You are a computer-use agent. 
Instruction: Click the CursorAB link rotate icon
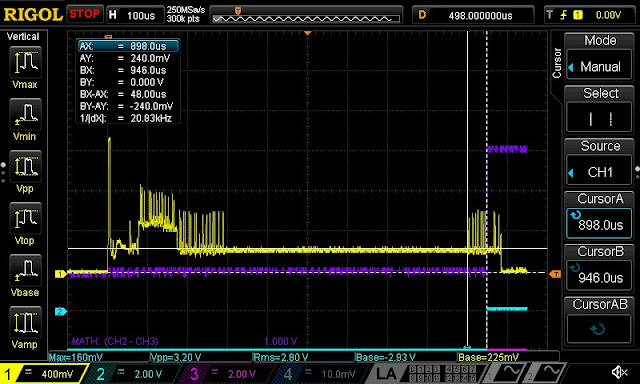coord(598,329)
